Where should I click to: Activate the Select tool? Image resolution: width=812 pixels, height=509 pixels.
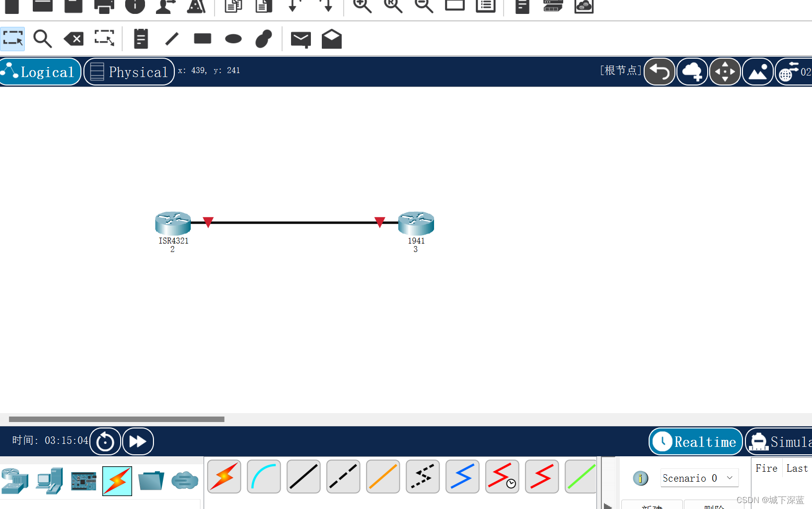pos(12,39)
